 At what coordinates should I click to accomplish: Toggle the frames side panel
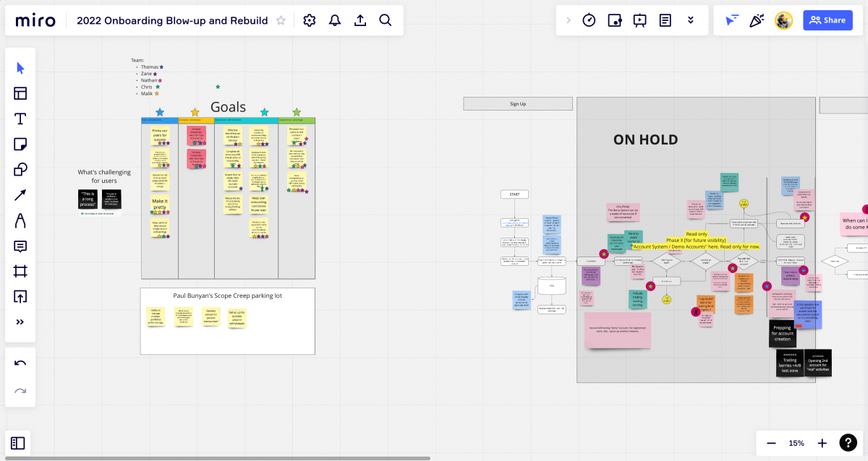click(x=18, y=443)
